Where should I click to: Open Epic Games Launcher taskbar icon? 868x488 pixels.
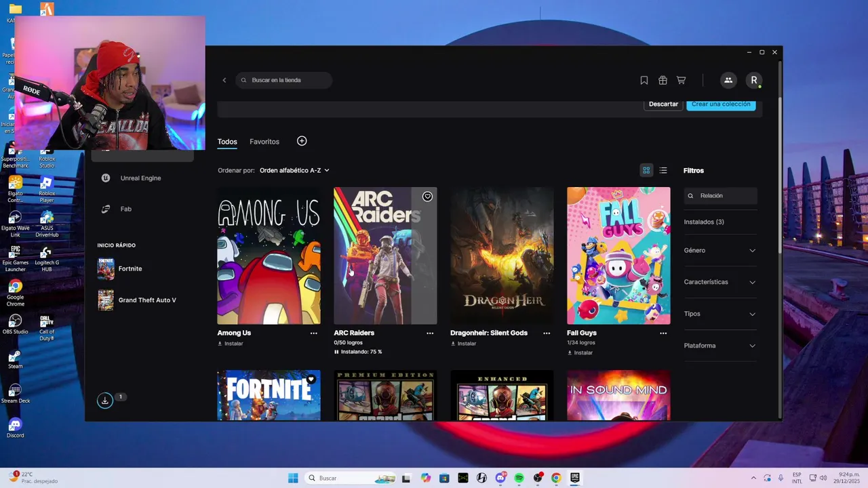(574, 478)
